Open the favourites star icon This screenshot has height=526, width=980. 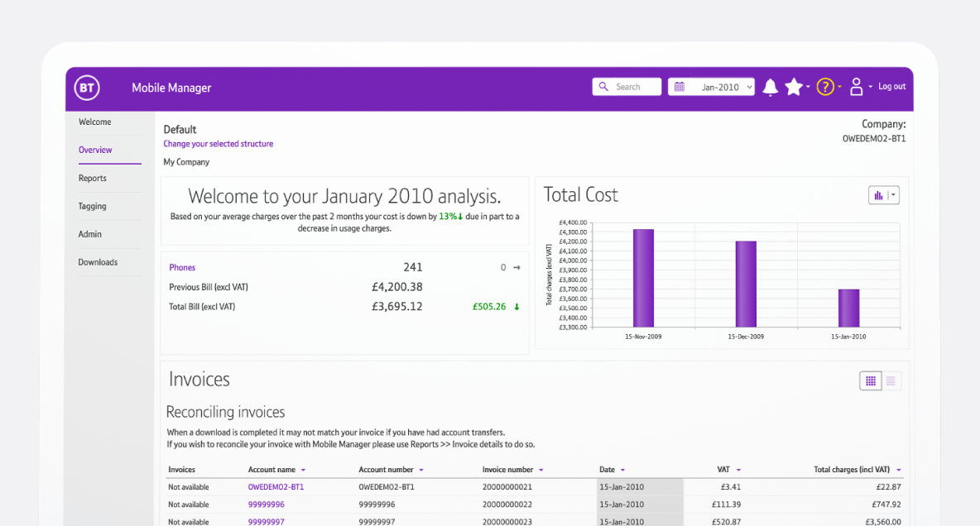click(x=793, y=87)
